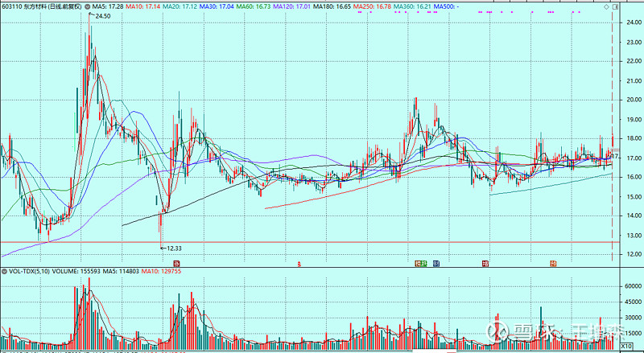Click the diamond icon at chart top-right
The image size is (644, 353).
pos(607,7)
